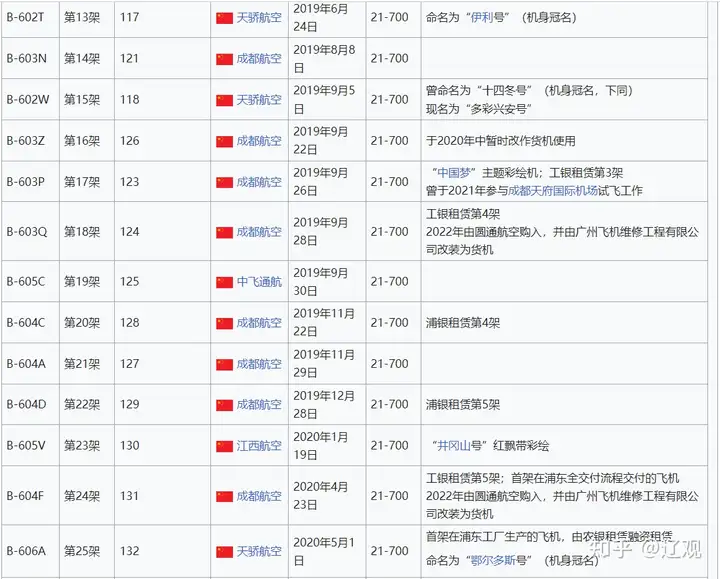Click the China flag icon in row B-604D

pyautogui.click(x=225, y=405)
